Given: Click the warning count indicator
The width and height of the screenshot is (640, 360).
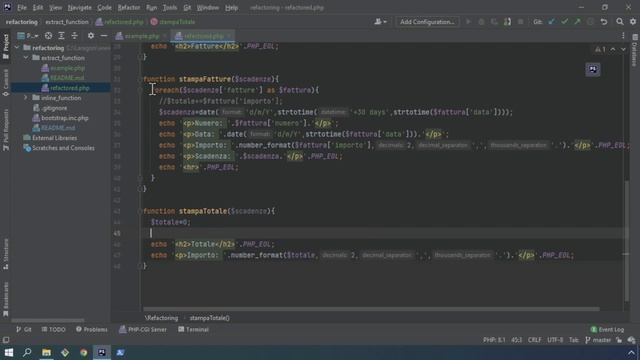Looking at the screenshot, I should pos(600,49).
